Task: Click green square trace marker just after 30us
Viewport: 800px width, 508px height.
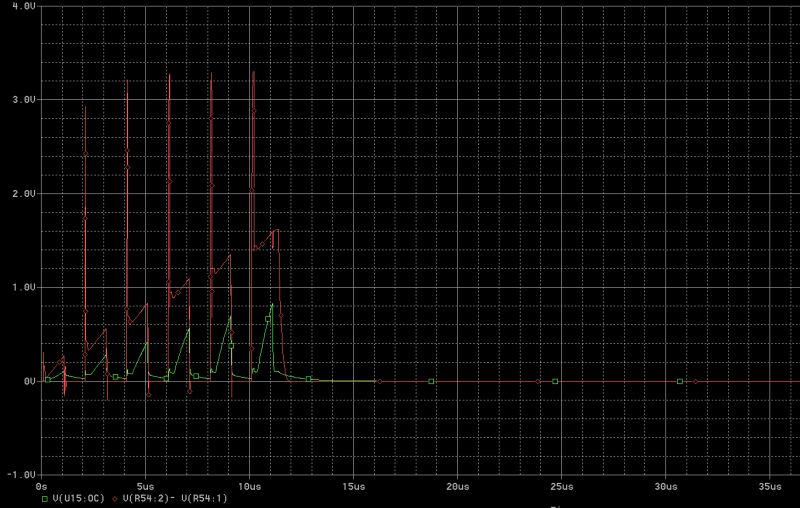Action: [x=680, y=382]
